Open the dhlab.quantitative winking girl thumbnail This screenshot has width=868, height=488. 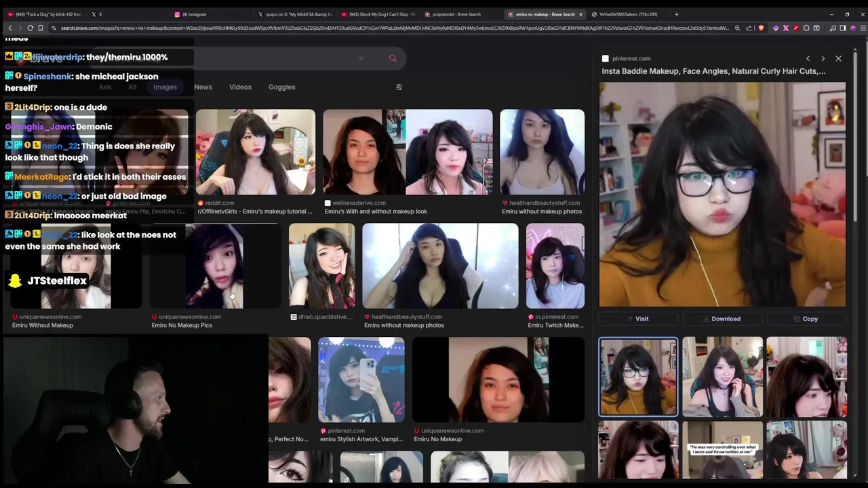tap(321, 266)
